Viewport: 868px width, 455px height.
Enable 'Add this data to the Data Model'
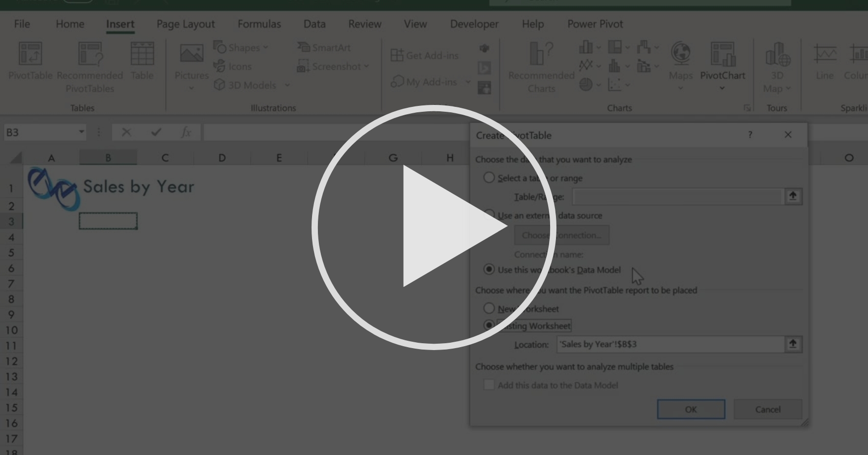489,385
